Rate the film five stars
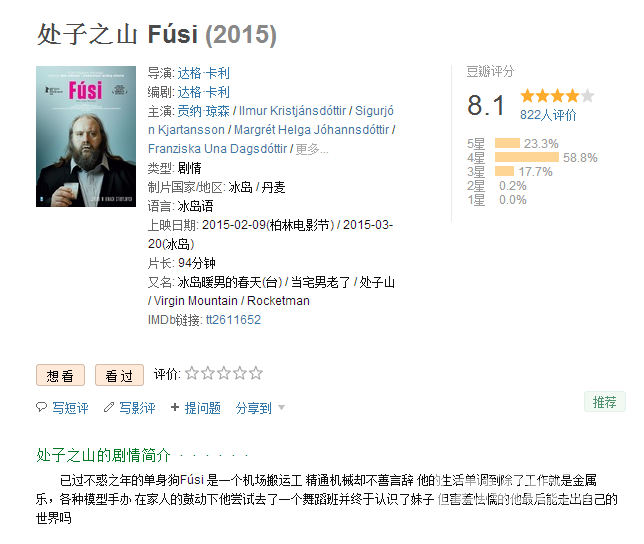The height and width of the screenshot is (544, 644). pyautogui.click(x=255, y=373)
